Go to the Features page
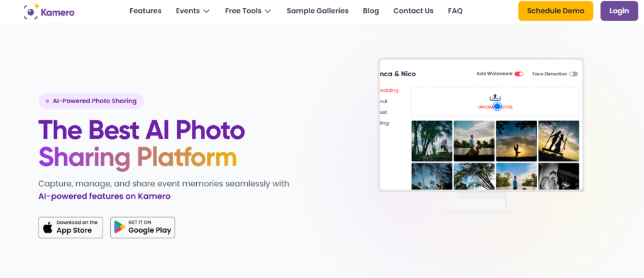Screen dimensions: 644x278 click(x=145, y=11)
